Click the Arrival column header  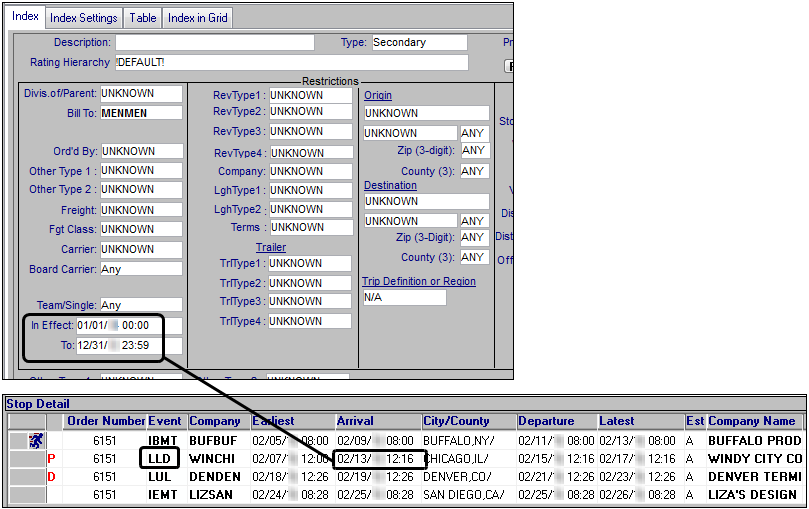(355, 421)
